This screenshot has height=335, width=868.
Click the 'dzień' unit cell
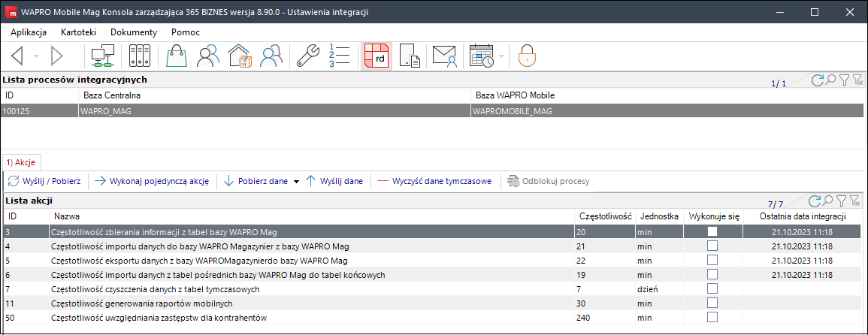click(659, 288)
